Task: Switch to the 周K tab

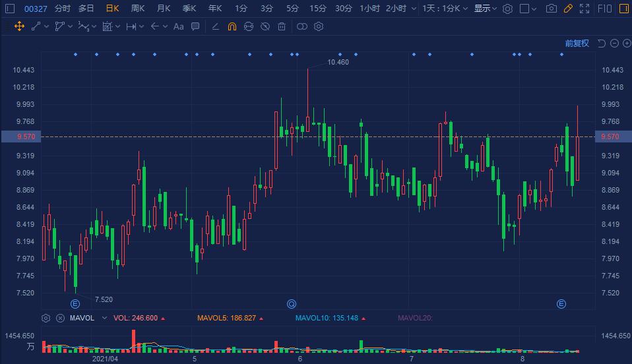Action: [138, 9]
